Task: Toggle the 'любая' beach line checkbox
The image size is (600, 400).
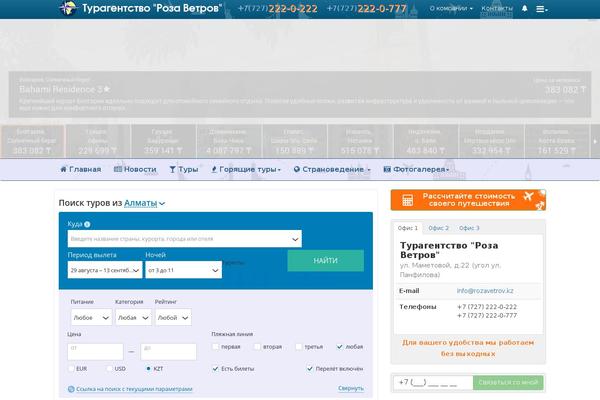Action: tap(339, 347)
